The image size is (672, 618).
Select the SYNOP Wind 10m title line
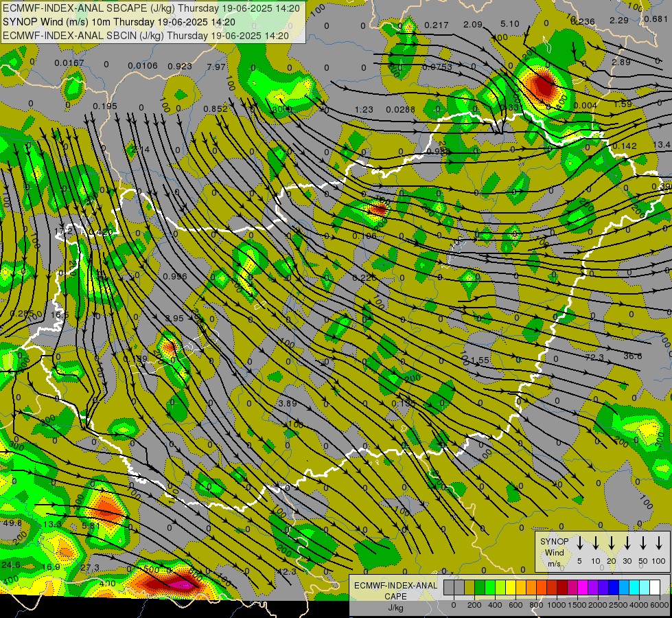(119, 22)
